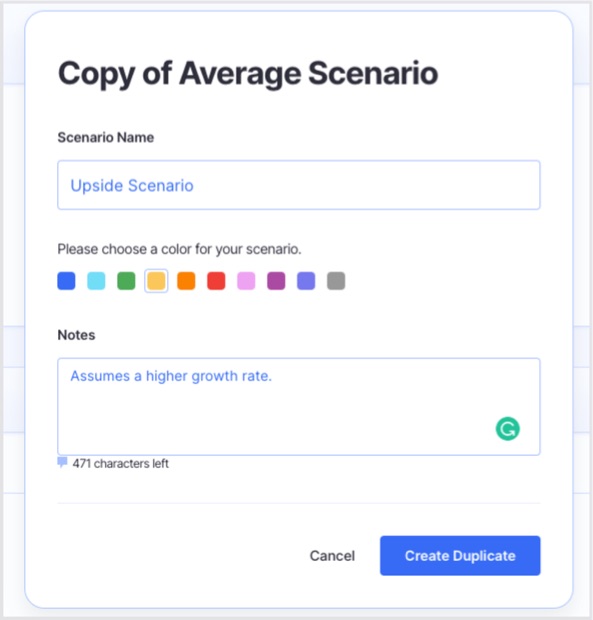Cancel the duplicate scenario dialog

coord(332,556)
